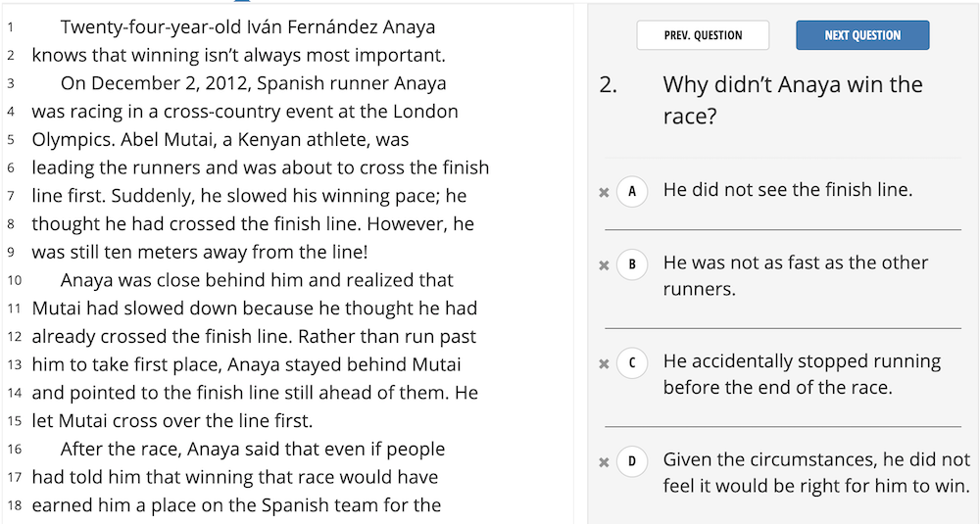Viewport: 980px width, 524px height.
Task: Cross out answer choice B
Action: [x=604, y=265]
